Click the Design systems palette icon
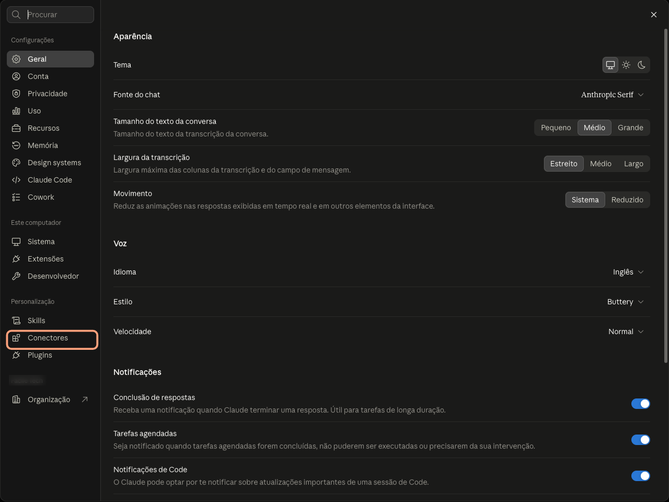Image resolution: width=669 pixels, height=502 pixels. pyautogui.click(x=16, y=163)
